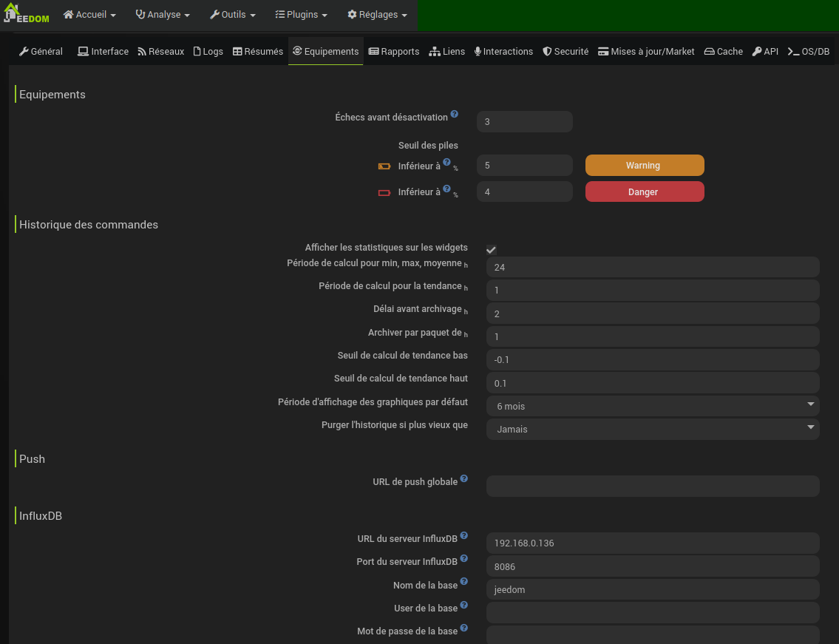Viewport: 839px width, 644px height.
Task: Click the URL du serveur InfluxDB field
Action: (x=652, y=543)
